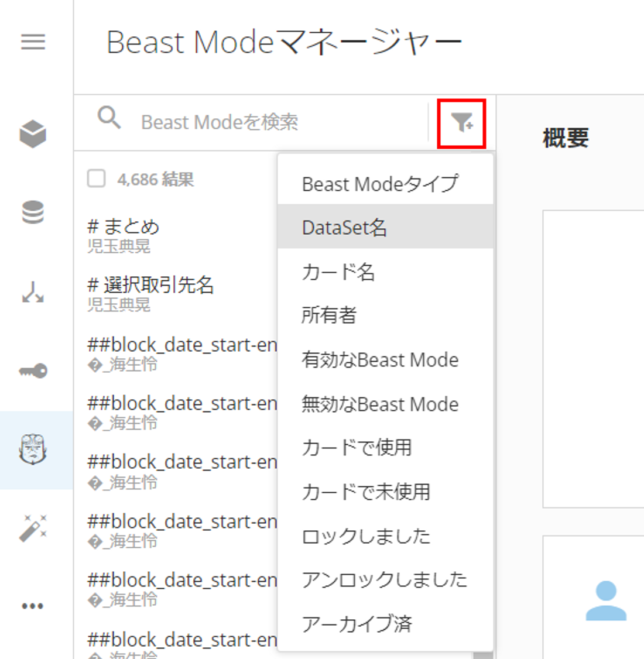Open the three-dots more sidebar icon
The image size is (644, 659).
pyautogui.click(x=33, y=606)
